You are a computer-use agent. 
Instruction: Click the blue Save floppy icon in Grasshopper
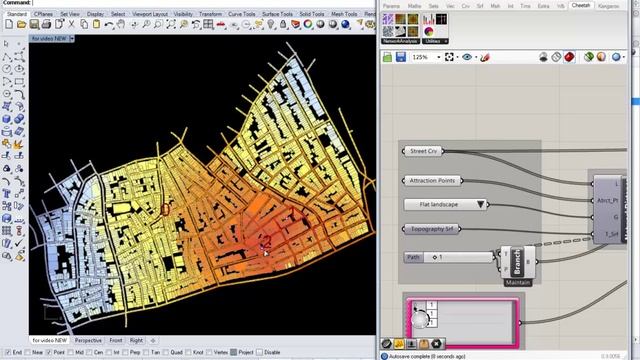tap(401, 57)
